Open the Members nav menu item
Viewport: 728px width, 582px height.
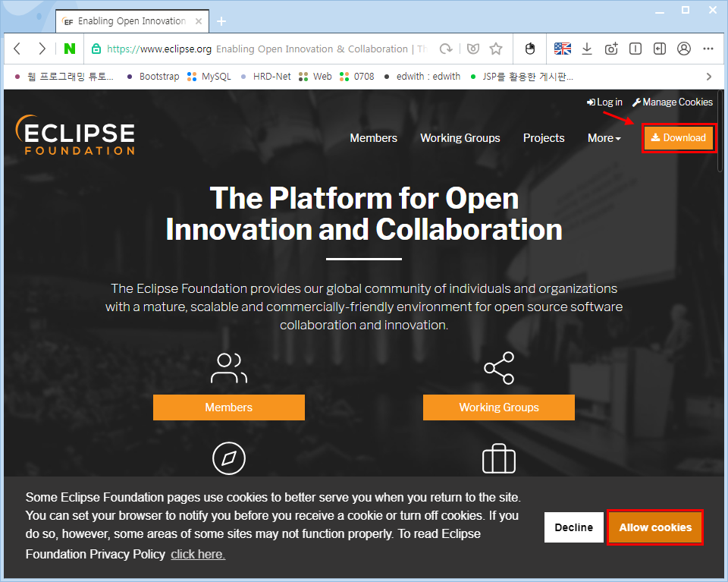click(373, 138)
